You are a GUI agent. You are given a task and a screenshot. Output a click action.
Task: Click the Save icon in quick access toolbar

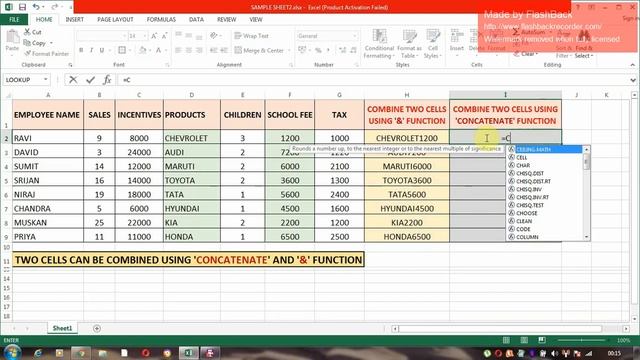click(22, 7)
